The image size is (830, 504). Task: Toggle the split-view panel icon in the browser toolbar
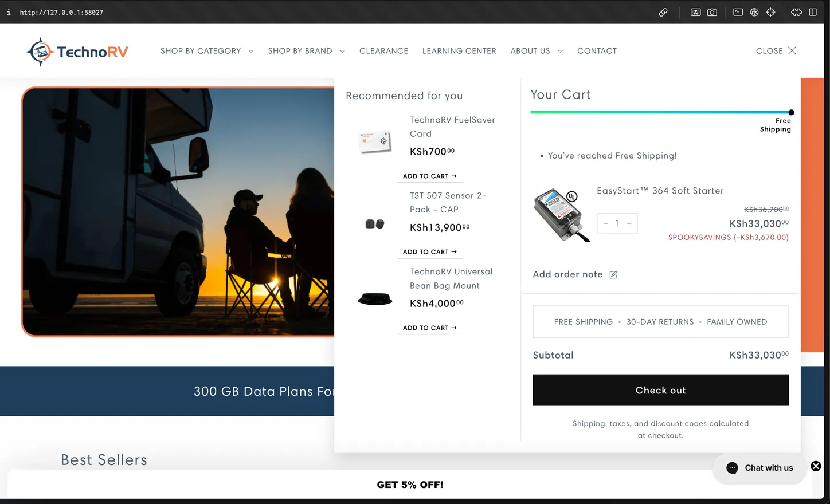(813, 12)
